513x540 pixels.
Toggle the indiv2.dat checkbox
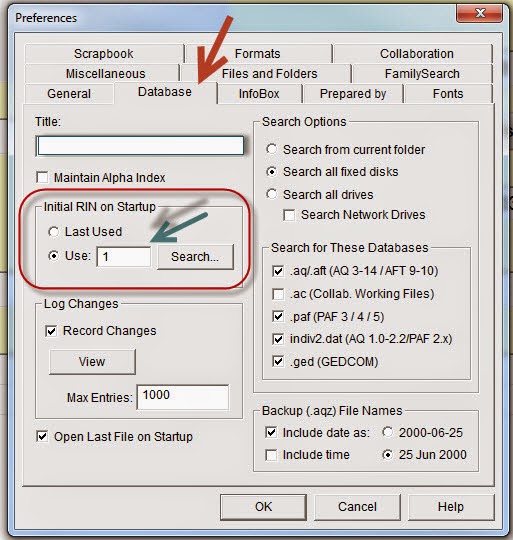click(278, 339)
